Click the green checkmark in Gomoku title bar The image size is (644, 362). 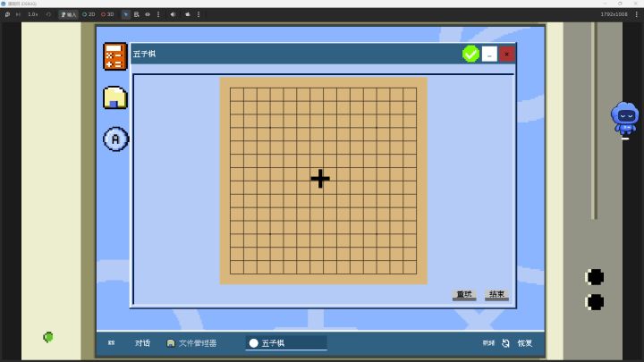(470, 54)
